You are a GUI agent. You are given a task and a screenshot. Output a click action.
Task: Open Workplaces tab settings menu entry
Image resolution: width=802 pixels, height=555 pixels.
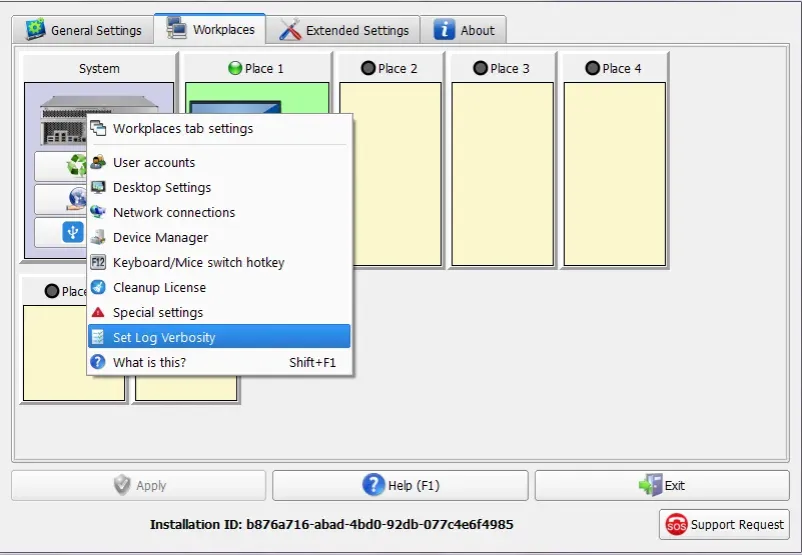pyautogui.click(x=183, y=128)
